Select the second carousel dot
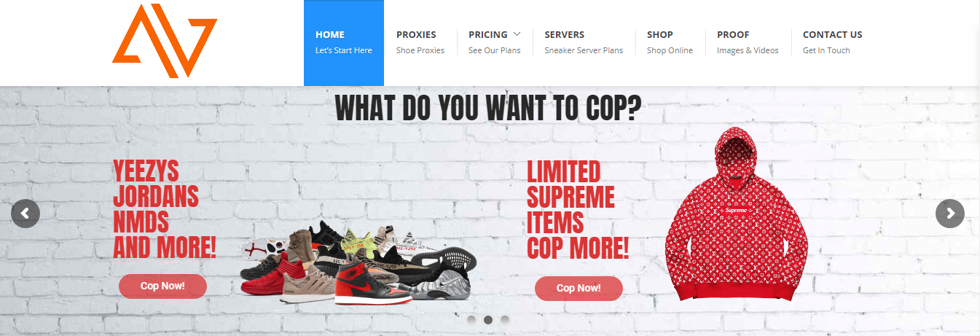Screen dimensions: 980x336 click(488, 319)
